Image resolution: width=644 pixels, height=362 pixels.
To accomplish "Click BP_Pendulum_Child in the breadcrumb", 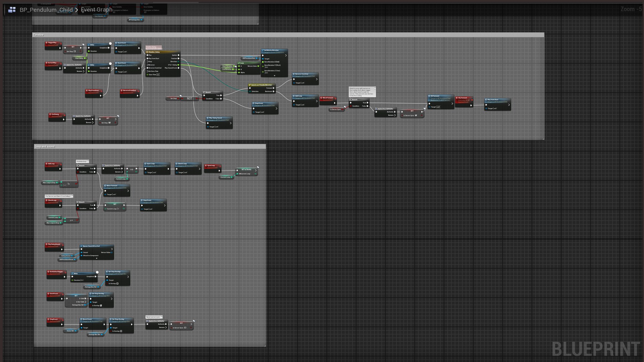I will coord(46,10).
